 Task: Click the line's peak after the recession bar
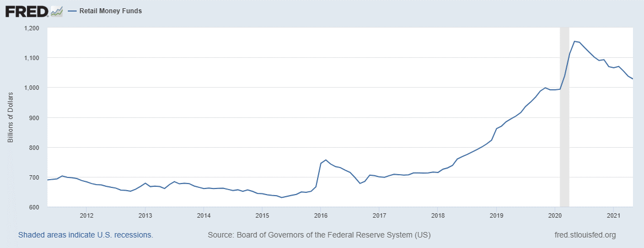pyautogui.click(x=575, y=41)
